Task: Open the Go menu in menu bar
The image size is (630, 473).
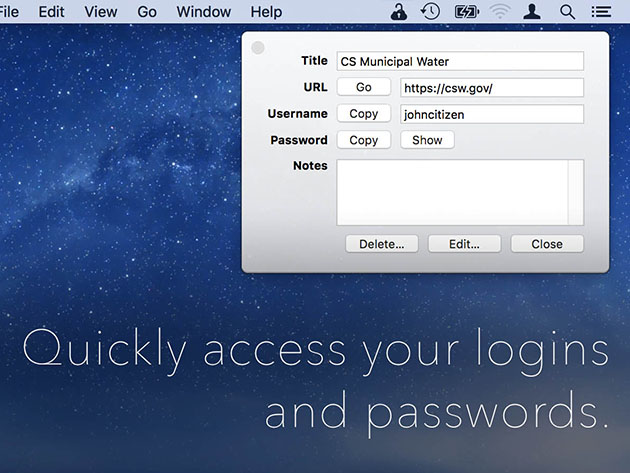Action: pyautogui.click(x=147, y=12)
